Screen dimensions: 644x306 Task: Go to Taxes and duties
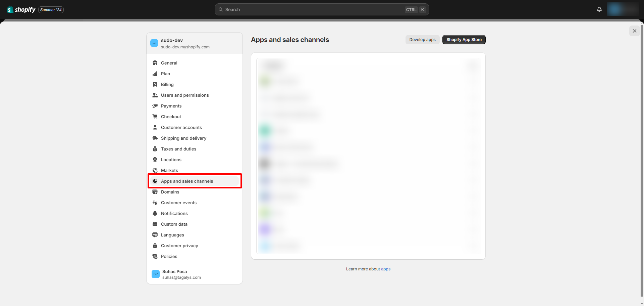195,149
